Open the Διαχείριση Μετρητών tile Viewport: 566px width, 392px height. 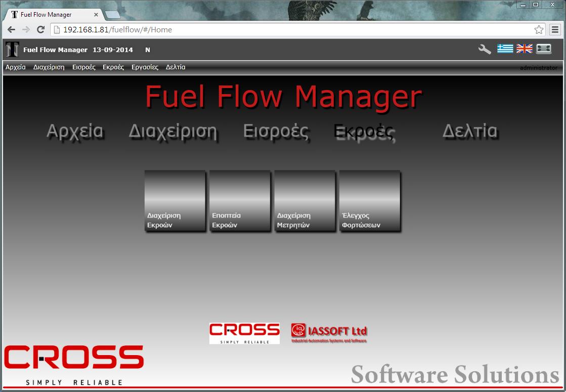pos(305,201)
